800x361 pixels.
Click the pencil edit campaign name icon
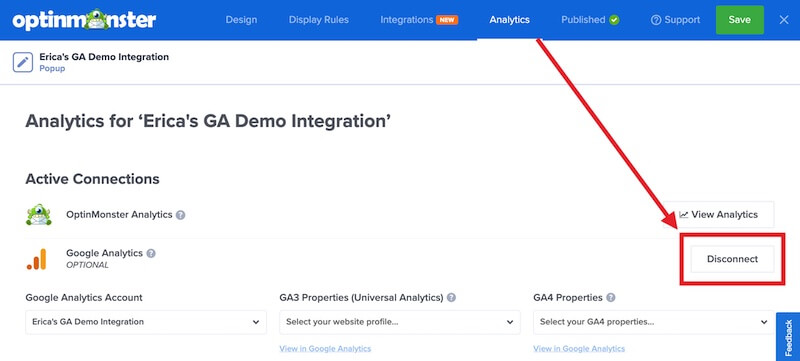22,62
